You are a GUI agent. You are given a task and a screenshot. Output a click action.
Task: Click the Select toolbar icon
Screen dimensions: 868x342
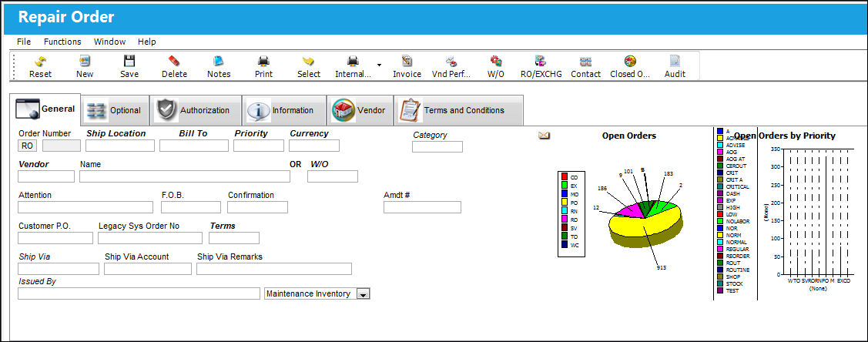tap(308, 62)
